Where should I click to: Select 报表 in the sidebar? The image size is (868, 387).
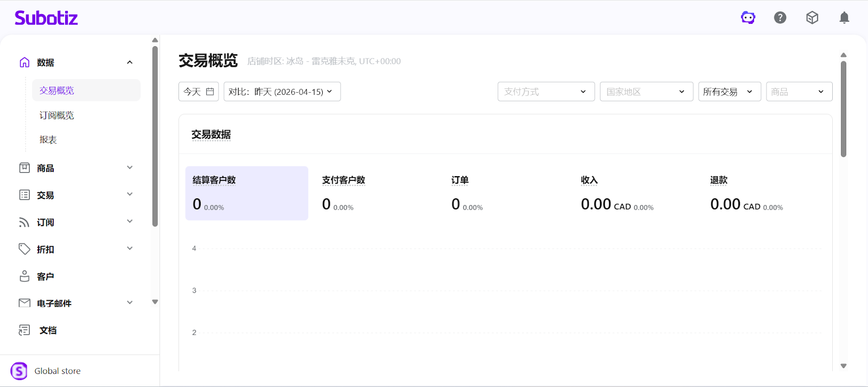coord(48,140)
